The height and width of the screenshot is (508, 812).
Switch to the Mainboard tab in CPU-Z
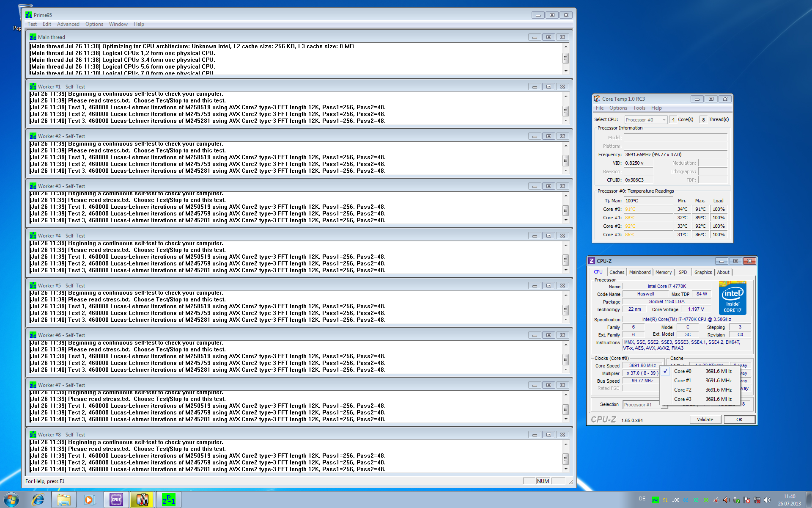coord(639,272)
